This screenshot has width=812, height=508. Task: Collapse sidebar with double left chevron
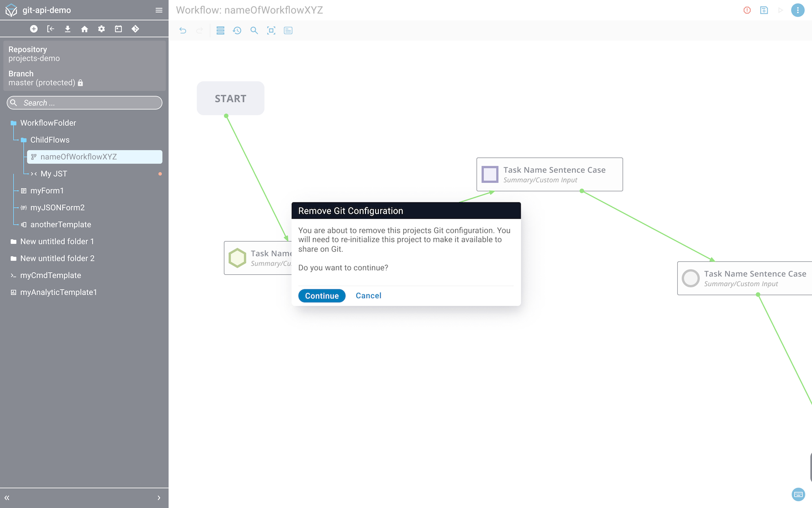[7, 498]
